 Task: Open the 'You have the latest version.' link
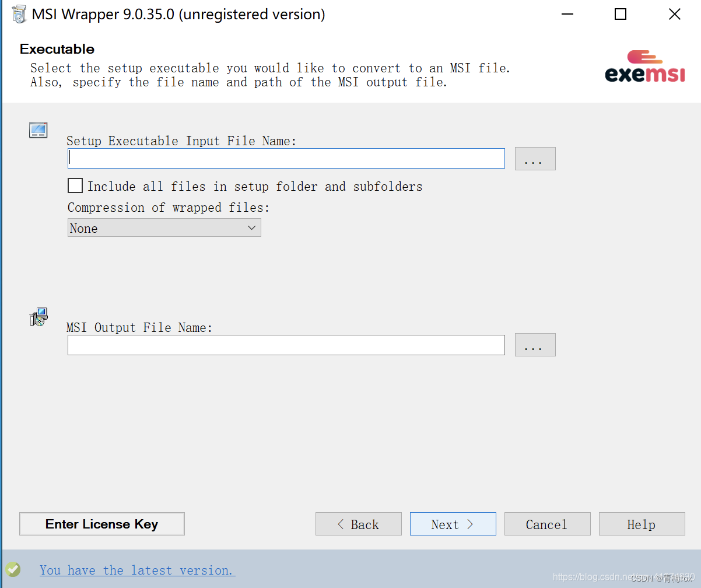pyautogui.click(x=138, y=570)
